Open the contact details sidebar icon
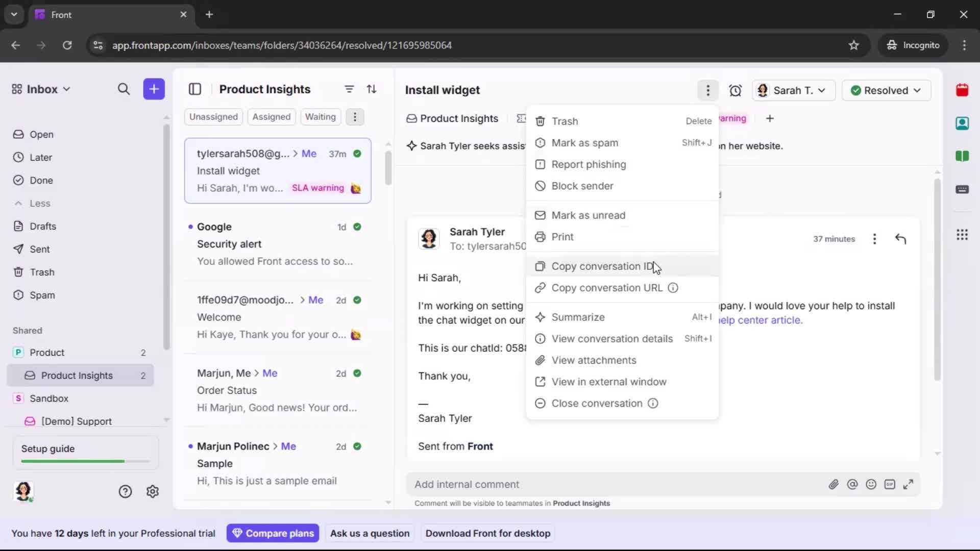The width and height of the screenshot is (980, 551). pos(963,123)
